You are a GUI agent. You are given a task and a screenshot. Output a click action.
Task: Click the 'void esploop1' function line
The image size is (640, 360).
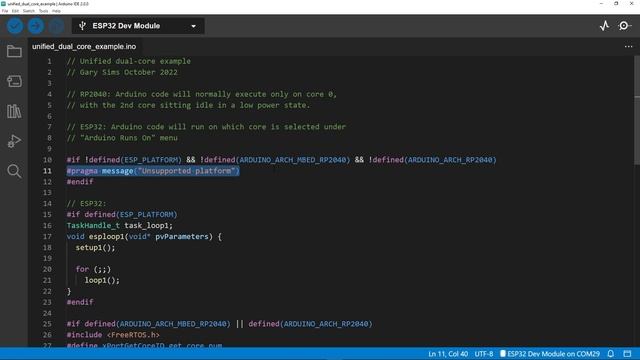click(x=144, y=236)
